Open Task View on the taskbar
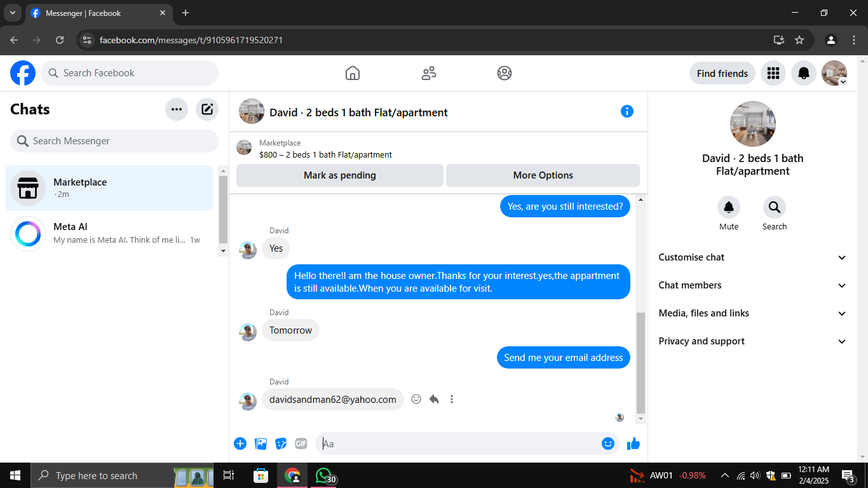 [x=229, y=475]
